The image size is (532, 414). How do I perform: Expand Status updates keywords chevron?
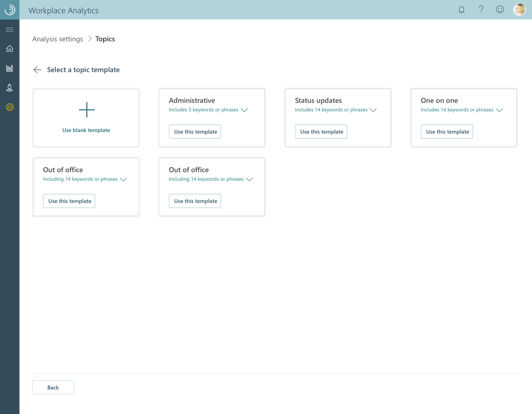pyautogui.click(x=373, y=110)
